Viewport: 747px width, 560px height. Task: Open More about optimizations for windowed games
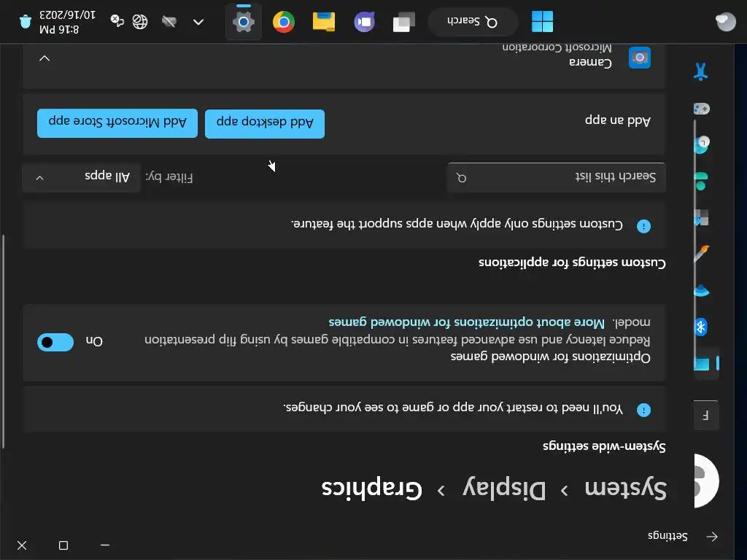coord(466,322)
